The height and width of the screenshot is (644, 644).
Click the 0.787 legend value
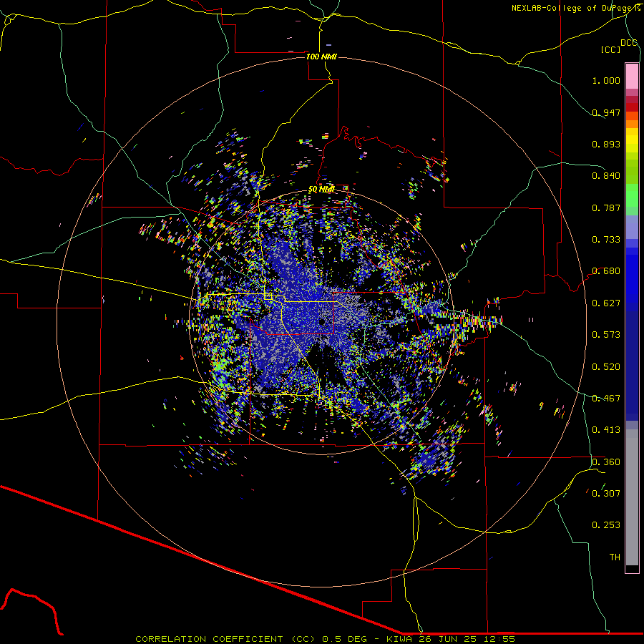click(606, 208)
